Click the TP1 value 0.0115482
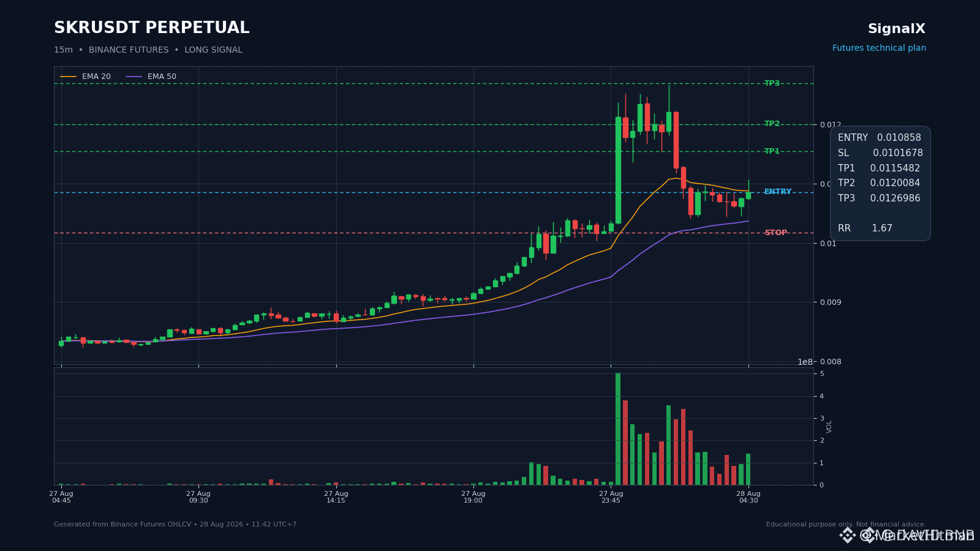 [x=895, y=168]
